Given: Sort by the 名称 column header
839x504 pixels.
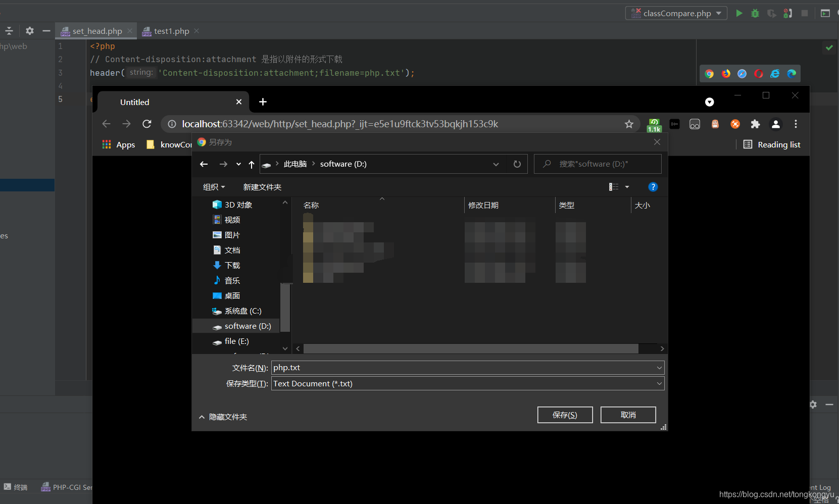Looking at the screenshot, I should tap(311, 205).
